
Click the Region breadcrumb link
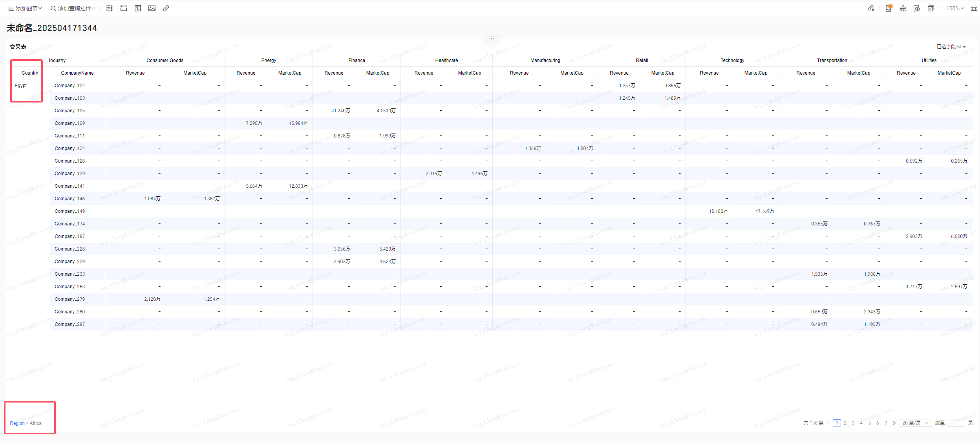[x=17, y=423]
